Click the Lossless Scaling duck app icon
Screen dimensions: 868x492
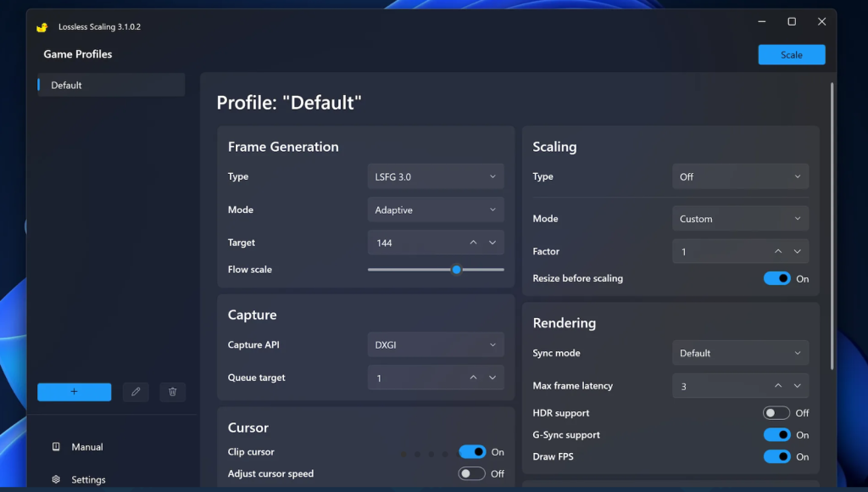pyautogui.click(x=42, y=27)
